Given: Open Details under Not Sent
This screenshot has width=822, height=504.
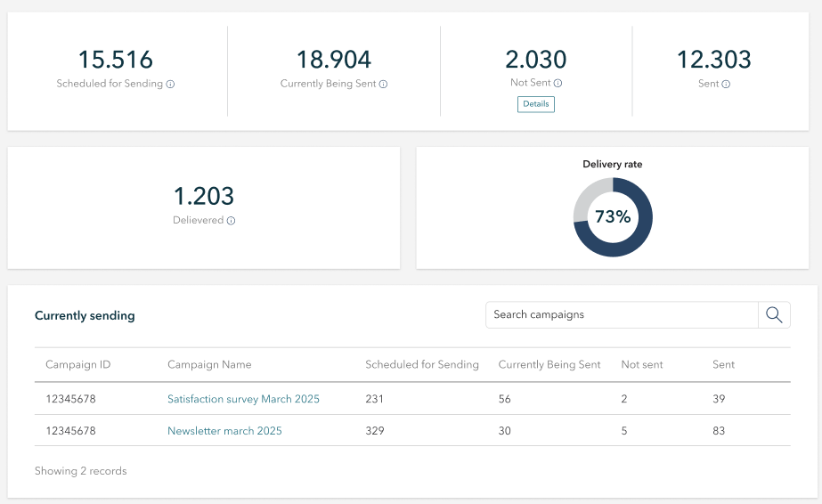Looking at the screenshot, I should 536,104.
